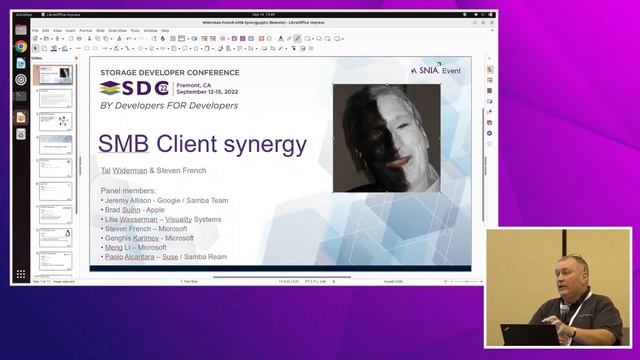
Task: Click the Clone Formatting paintbrush icon
Action: coord(119,39)
